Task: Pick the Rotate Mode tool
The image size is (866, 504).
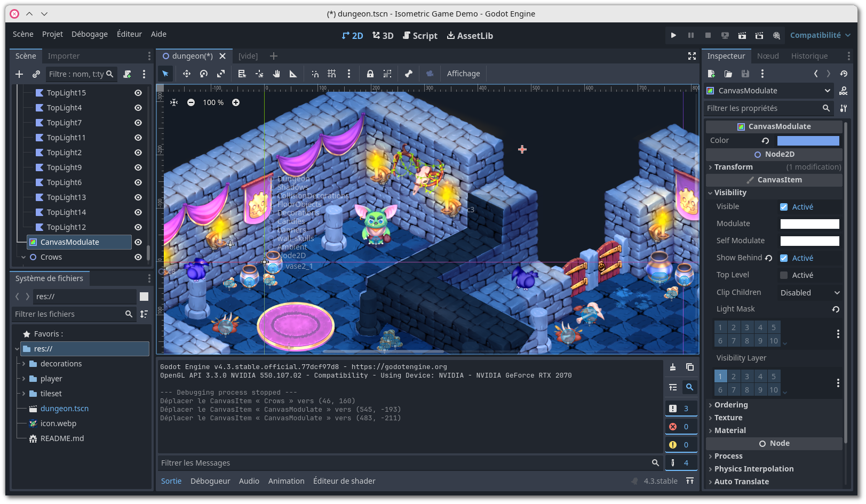Action: tap(204, 74)
